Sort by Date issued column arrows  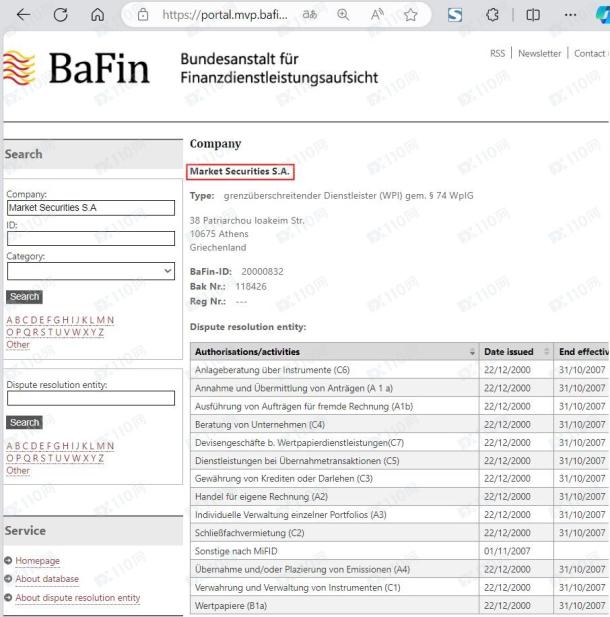tap(546, 351)
